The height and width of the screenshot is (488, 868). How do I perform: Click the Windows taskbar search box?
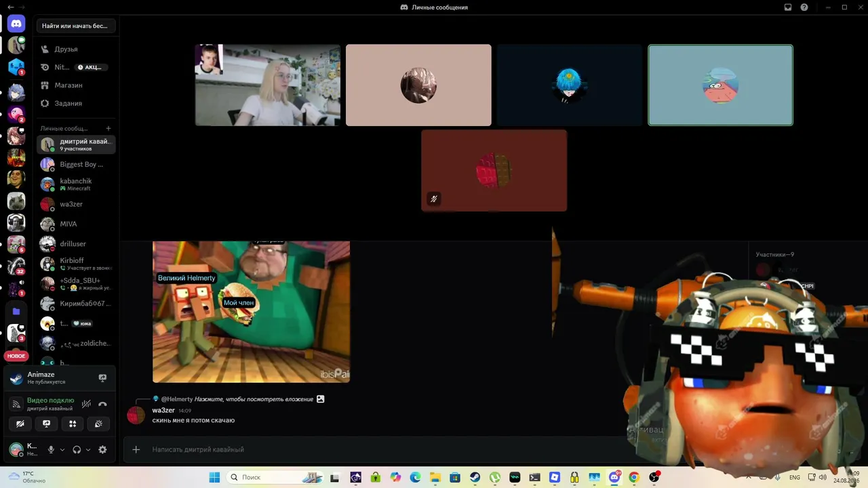(x=275, y=477)
